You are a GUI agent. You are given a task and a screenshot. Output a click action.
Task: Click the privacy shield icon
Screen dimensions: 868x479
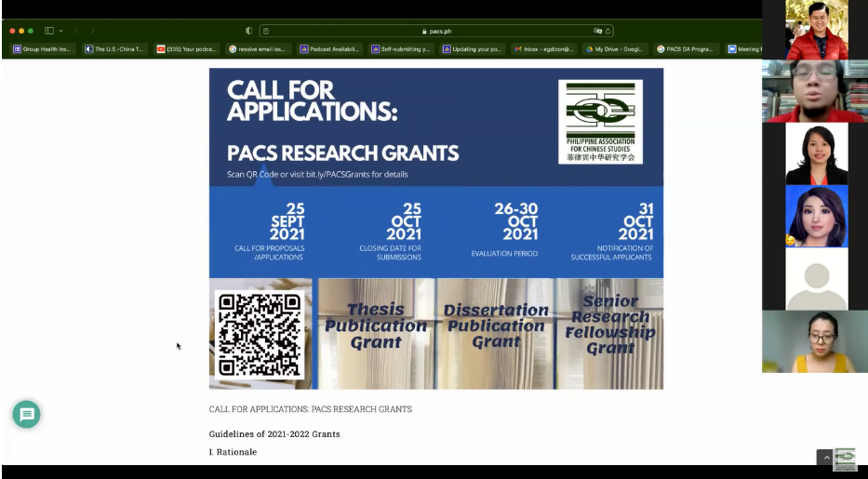click(x=249, y=31)
